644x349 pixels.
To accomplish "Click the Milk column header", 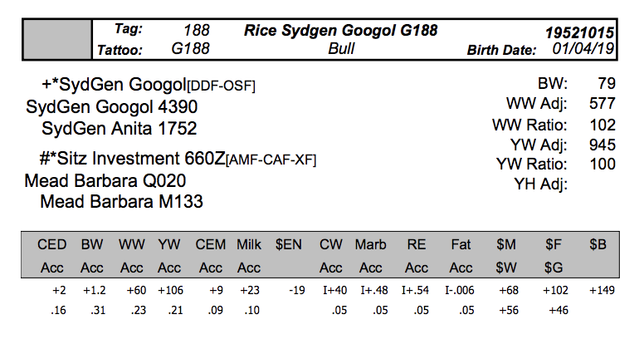I will coord(249,245).
